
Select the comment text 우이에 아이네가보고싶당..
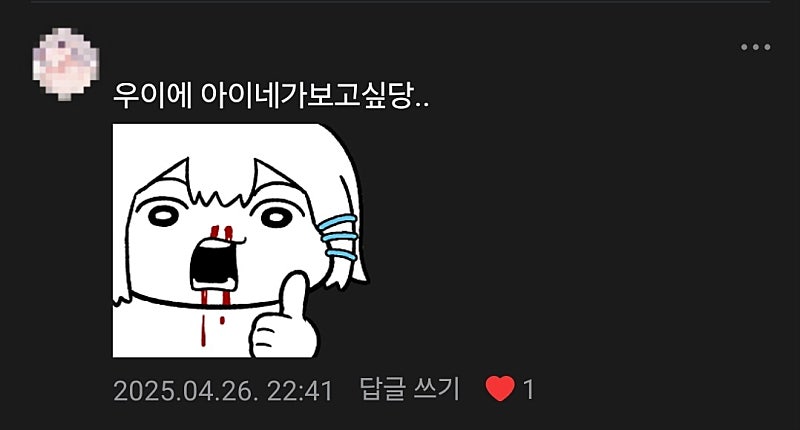pos(271,95)
